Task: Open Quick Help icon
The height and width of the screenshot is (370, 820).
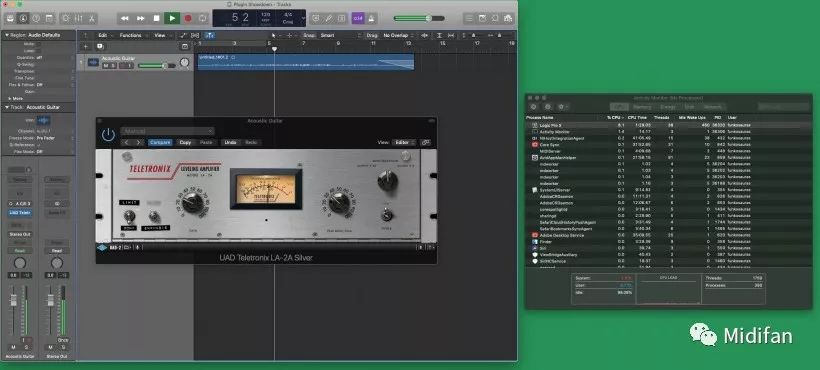Action: click(x=36, y=18)
